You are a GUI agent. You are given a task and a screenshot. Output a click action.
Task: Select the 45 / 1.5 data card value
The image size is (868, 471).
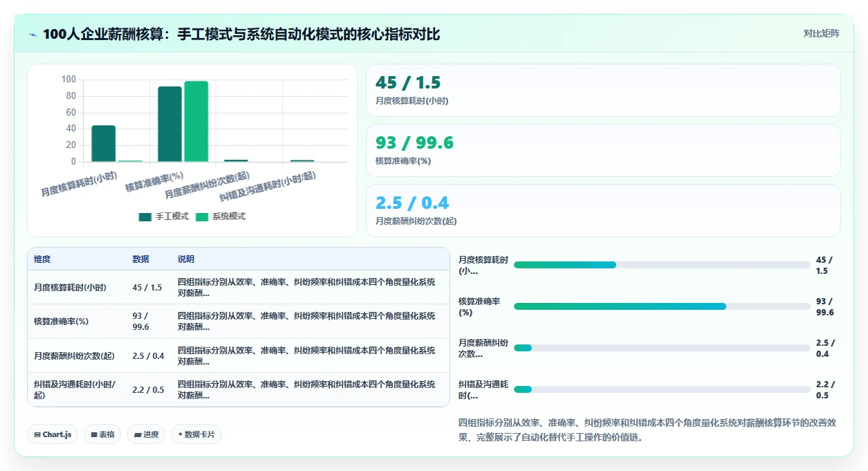[408, 83]
